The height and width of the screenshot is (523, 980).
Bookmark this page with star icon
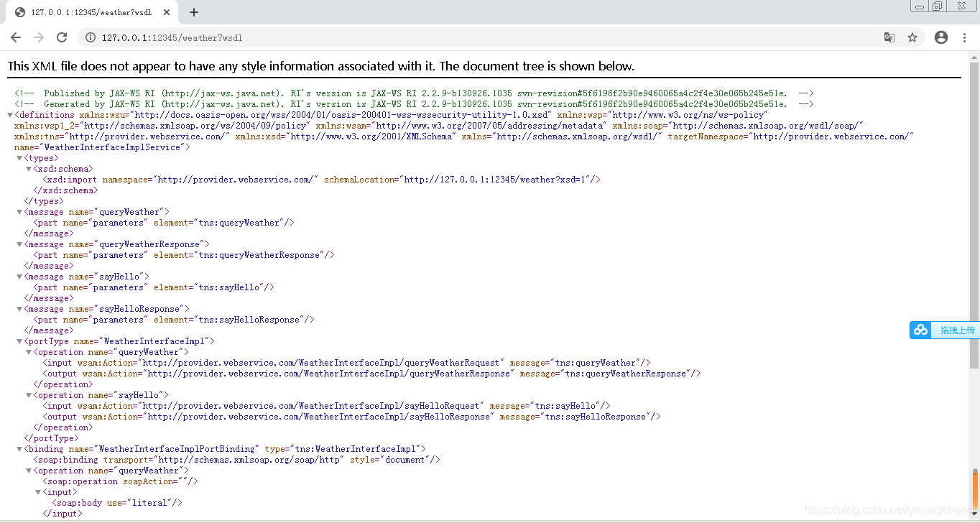912,37
